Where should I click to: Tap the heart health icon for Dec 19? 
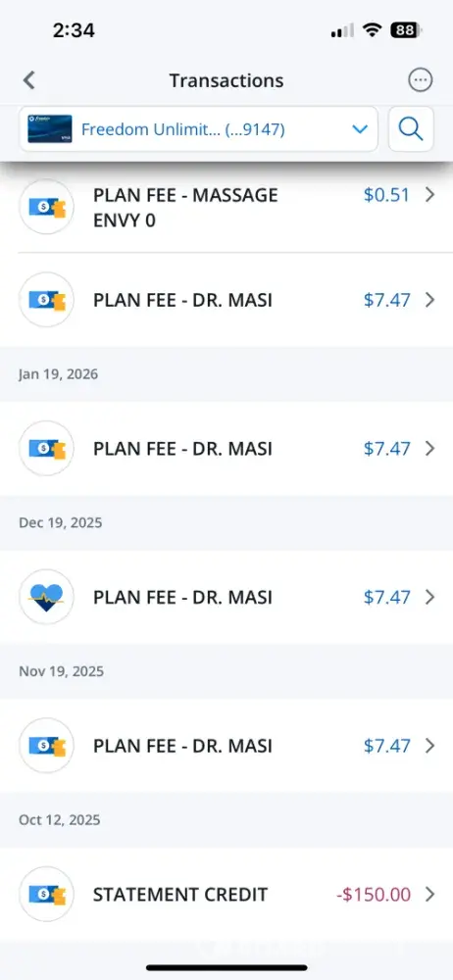click(46, 597)
